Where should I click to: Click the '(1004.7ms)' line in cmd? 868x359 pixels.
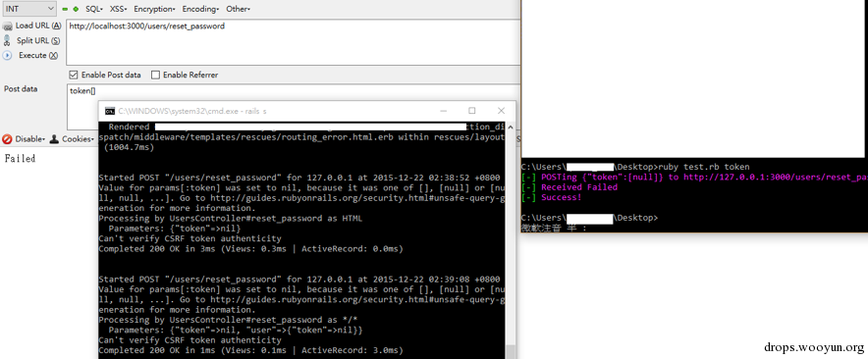point(129,148)
